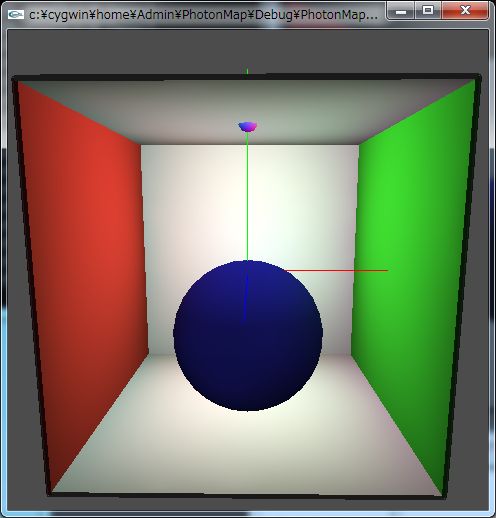Viewport: 496px width, 518px height.
Task: Click the application icon in the title bar
Action: [16, 14]
